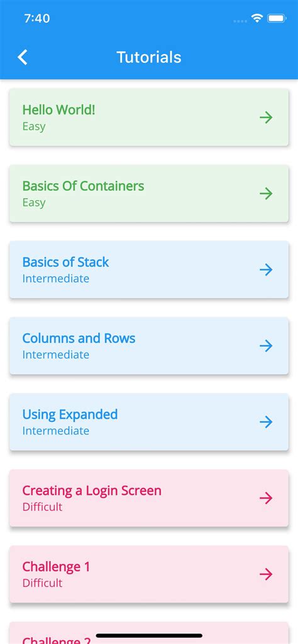Open Basics Of Containers tutorial
This screenshot has width=298, height=644.
(83, 186)
